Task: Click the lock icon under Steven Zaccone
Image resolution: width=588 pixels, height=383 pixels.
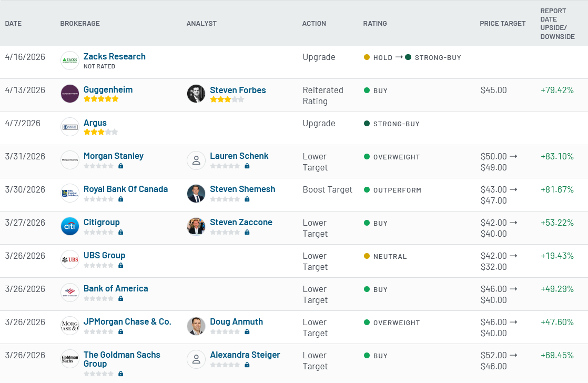Action: pos(247,232)
